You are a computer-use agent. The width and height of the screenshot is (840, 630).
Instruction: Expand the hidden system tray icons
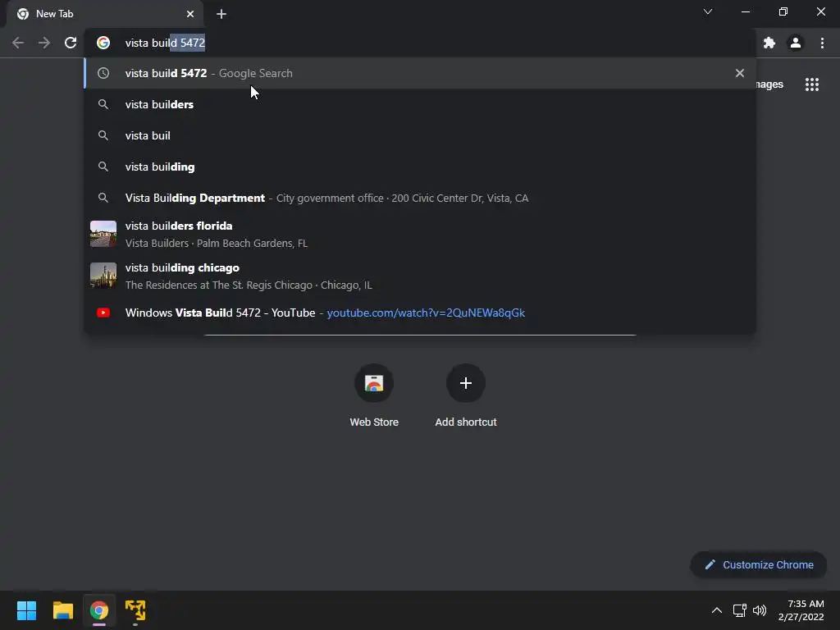717,610
